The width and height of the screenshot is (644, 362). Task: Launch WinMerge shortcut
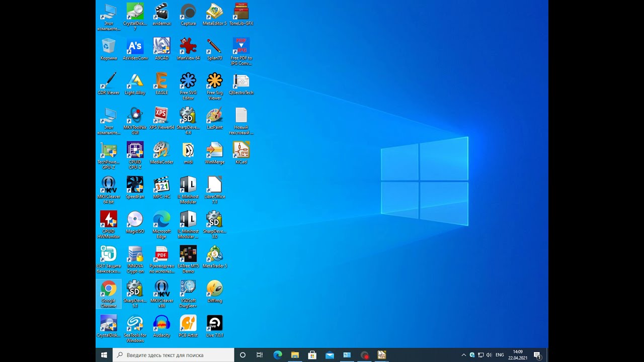pyautogui.click(x=215, y=153)
